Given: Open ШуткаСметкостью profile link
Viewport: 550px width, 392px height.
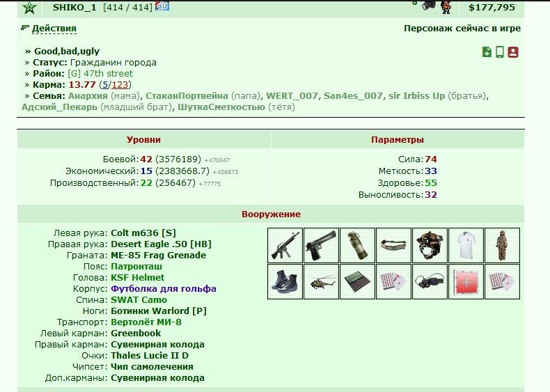Looking at the screenshot, I should click(221, 107).
